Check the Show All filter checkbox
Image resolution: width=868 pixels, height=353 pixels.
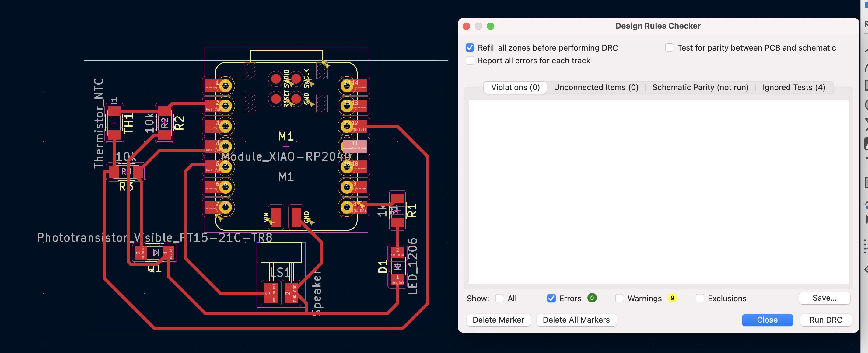(x=500, y=299)
